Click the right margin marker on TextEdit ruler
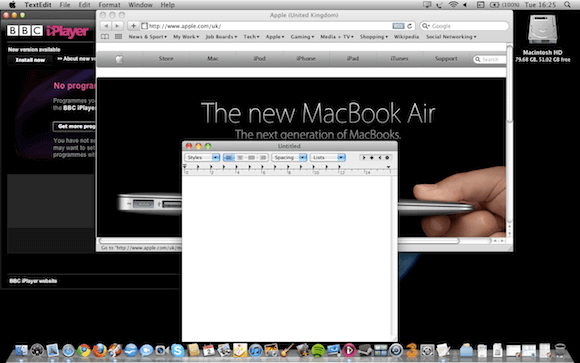580x363 pixels. click(388, 167)
